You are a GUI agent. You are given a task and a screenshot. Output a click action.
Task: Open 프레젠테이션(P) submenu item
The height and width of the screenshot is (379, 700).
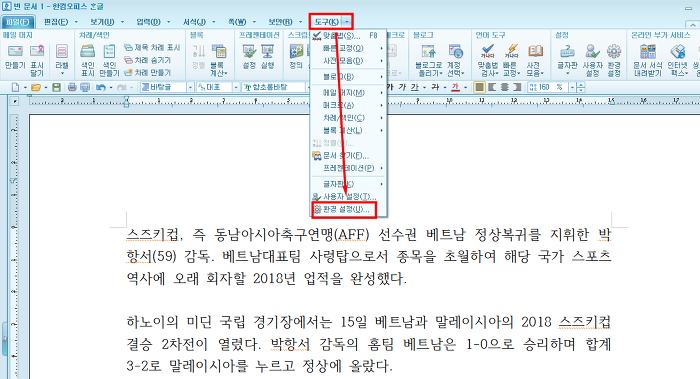point(348,168)
